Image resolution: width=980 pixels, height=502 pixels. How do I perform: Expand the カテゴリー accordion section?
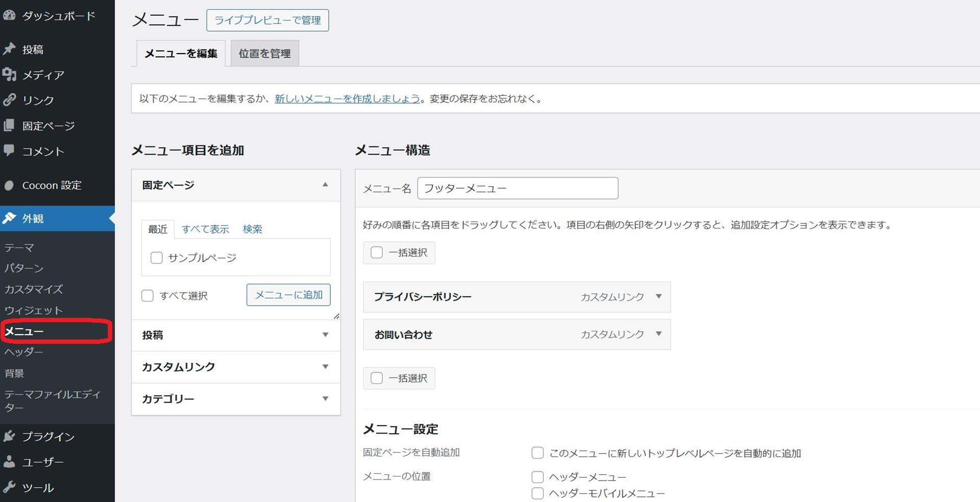point(325,399)
